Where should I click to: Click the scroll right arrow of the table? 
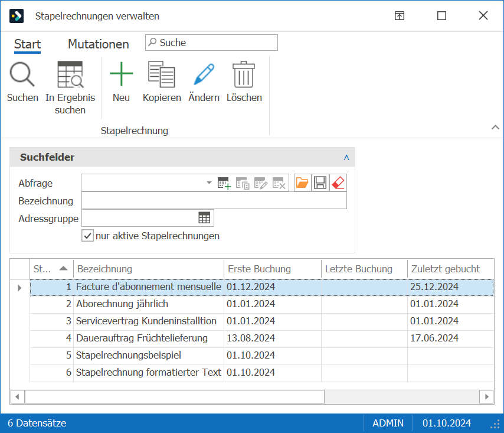[x=487, y=396]
